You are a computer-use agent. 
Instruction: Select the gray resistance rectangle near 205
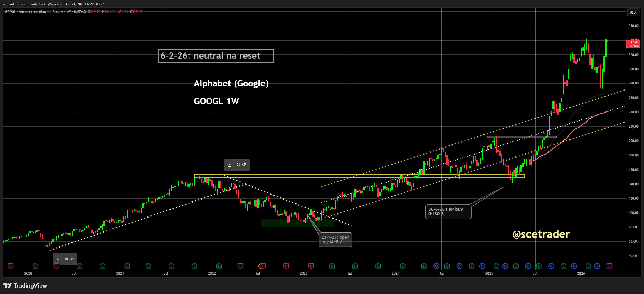(x=522, y=137)
